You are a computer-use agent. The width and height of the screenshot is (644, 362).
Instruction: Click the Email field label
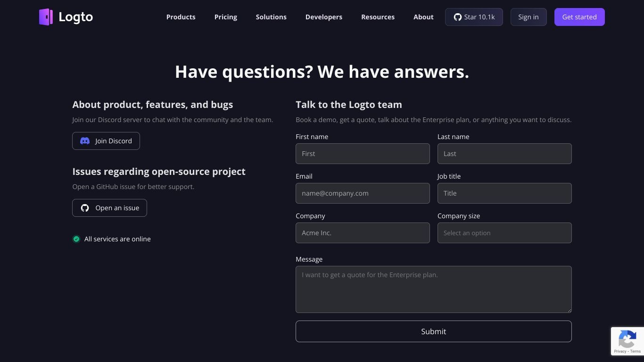(x=304, y=176)
